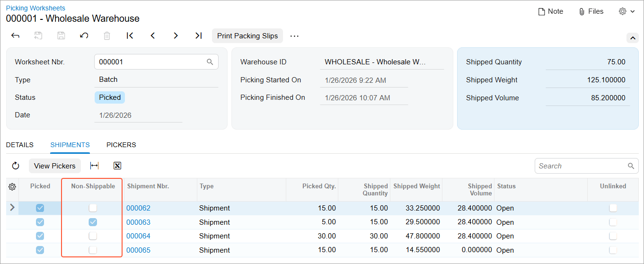Go to the first record icon
Viewport: 644px width, 264px height.
(130, 36)
